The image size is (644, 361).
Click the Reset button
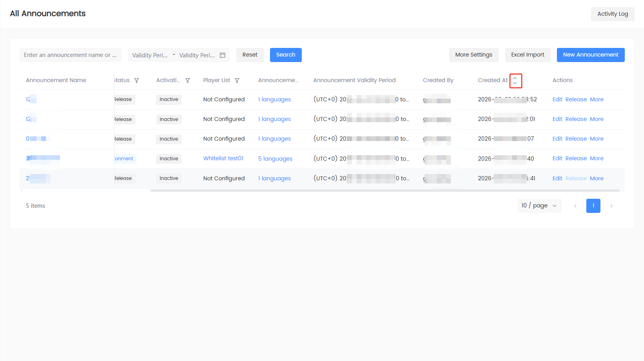[x=250, y=55]
